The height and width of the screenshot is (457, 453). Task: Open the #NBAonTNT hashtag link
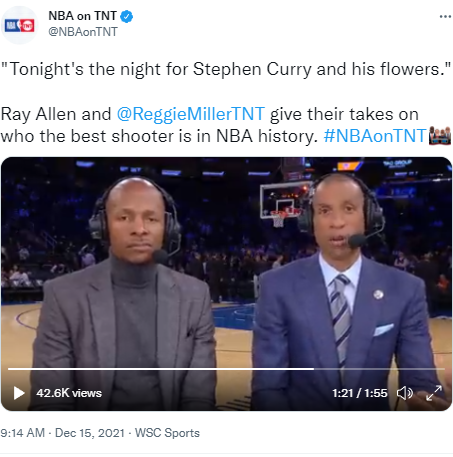click(375, 136)
